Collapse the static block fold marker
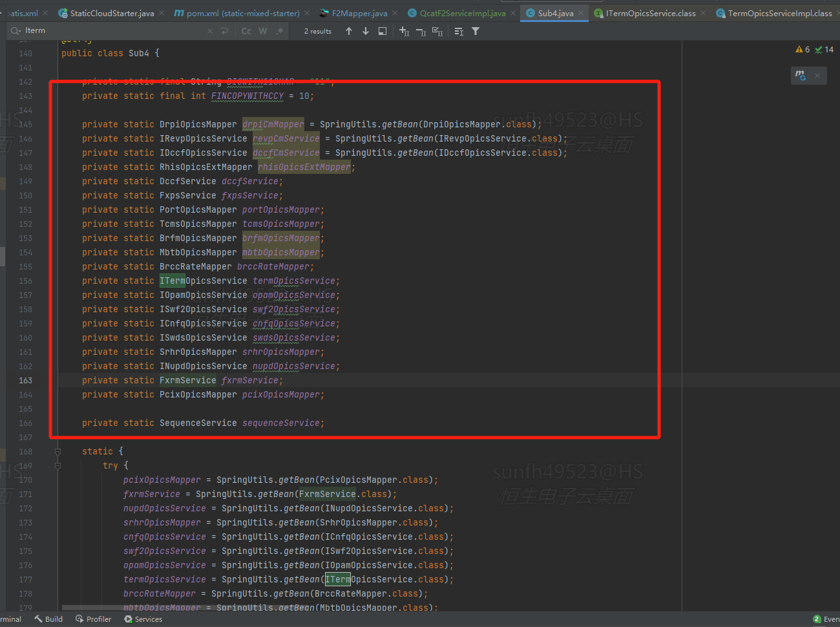The width and height of the screenshot is (840, 627). tap(58, 451)
